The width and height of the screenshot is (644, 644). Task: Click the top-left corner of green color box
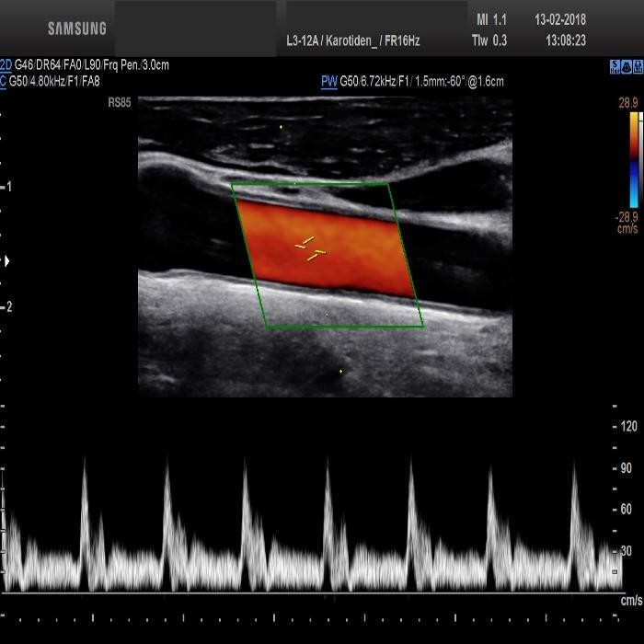(232, 185)
